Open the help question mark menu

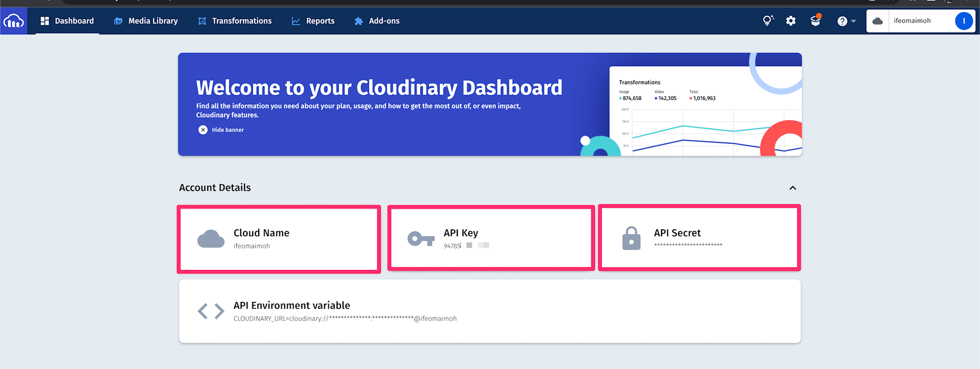(x=846, y=21)
